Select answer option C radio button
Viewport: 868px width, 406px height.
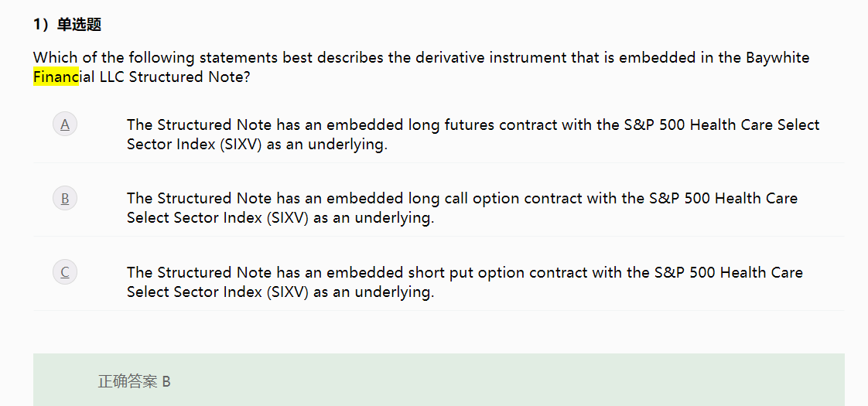(x=65, y=272)
